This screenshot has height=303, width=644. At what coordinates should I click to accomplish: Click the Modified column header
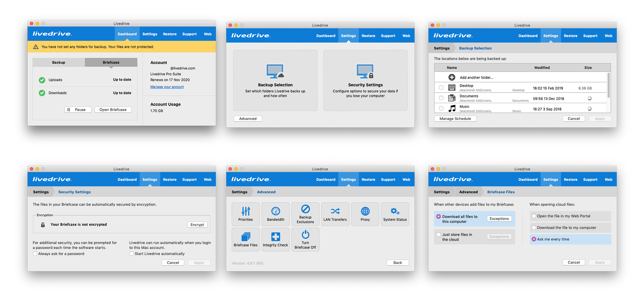[542, 68]
